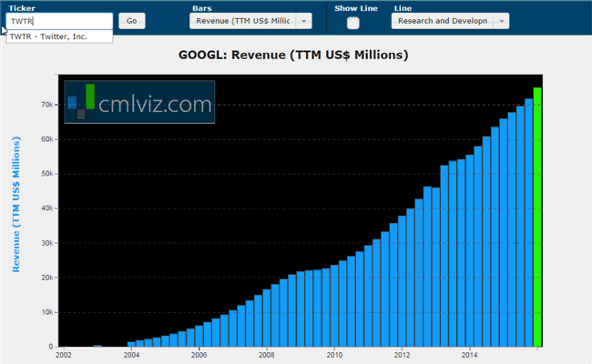
Task: Click the 2010 x-axis label
Action: click(334, 355)
